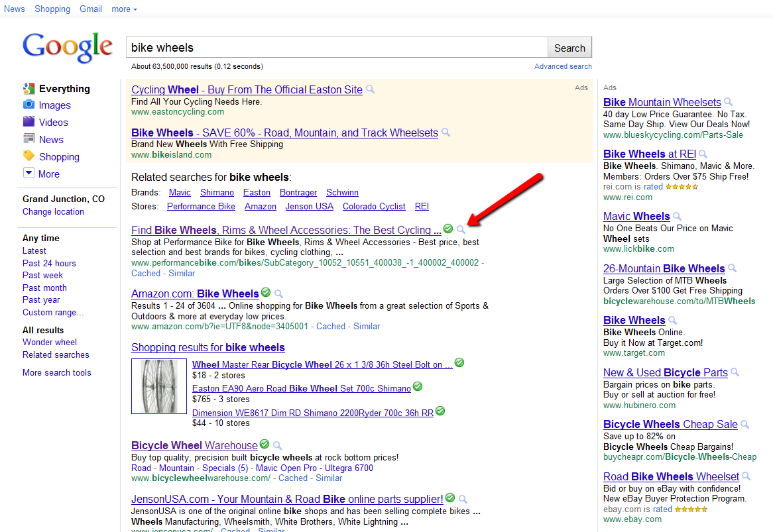Screen dimensions: 773x532
Task: Open the 'more' dropdown in top bar
Action: 124,9
